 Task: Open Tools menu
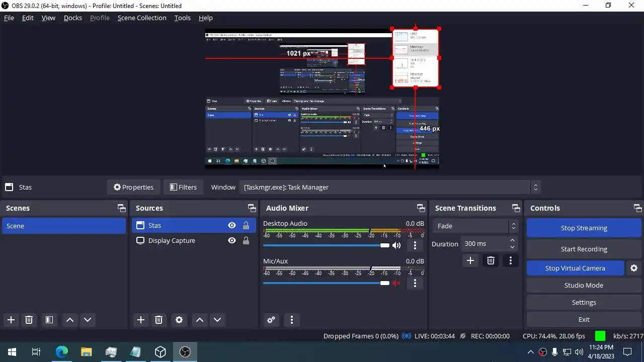point(183,18)
